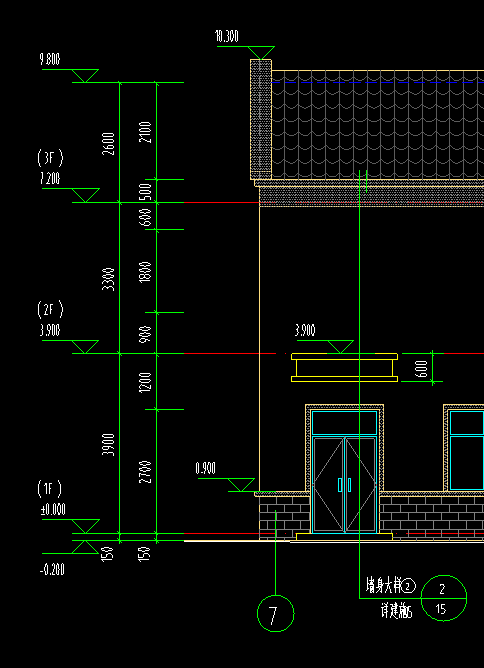The width and height of the screenshot is (484, 668).
Task: Click number 15 in the detail bubble
Action: (441, 609)
